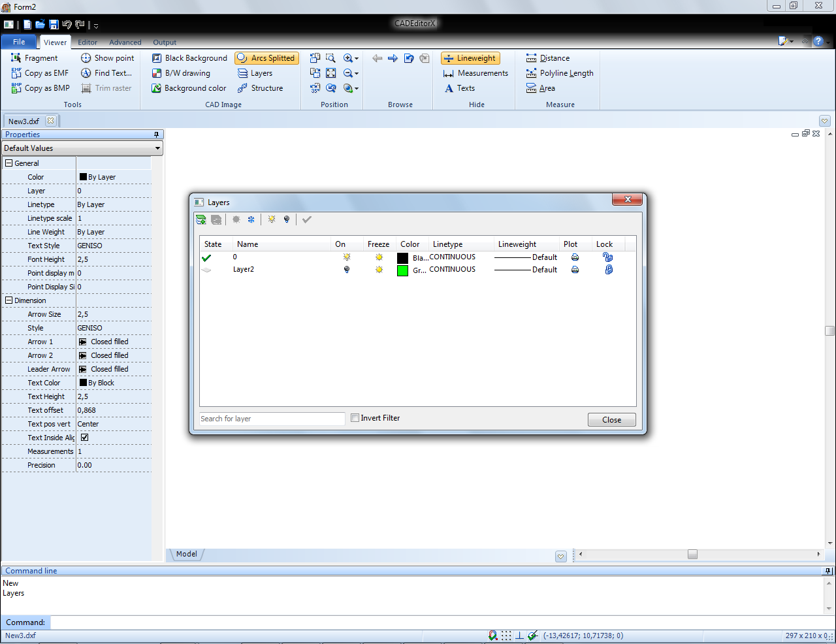Click the help question mark icon
Image resolution: width=836 pixels, height=644 pixels.
[818, 41]
